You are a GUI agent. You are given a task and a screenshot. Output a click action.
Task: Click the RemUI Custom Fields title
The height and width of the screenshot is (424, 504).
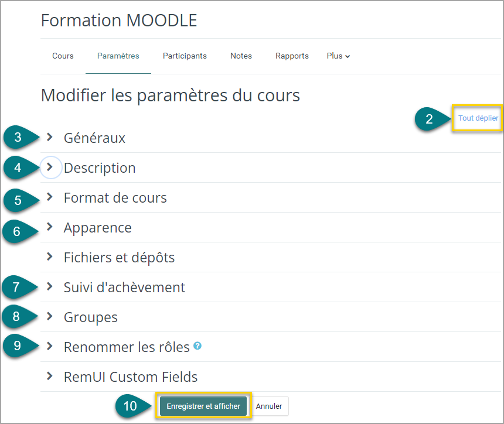pos(131,377)
